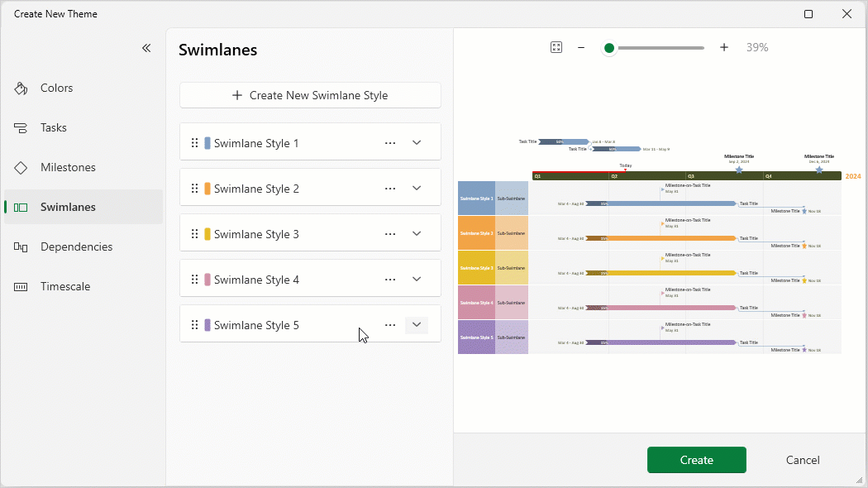
Task: Expand Swimlane Style 1 settings
Action: click(x=417, y=143)
